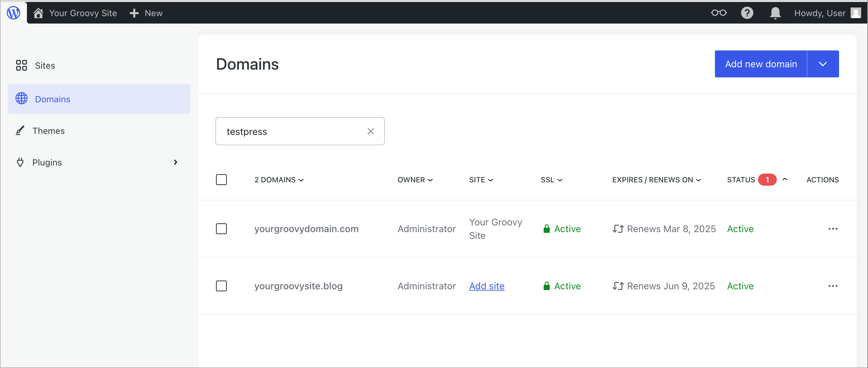
Task: Click Renews Mar 8, 2025 text
Action: point(671,229)
